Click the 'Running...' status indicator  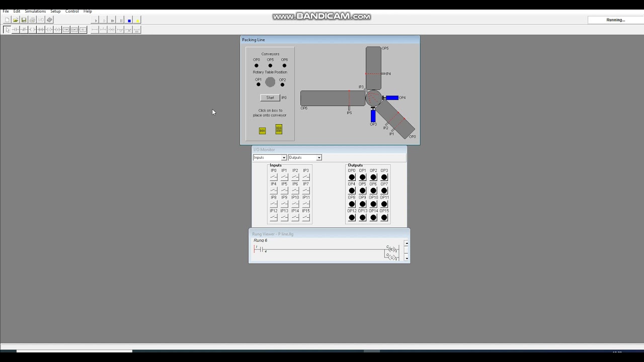[x=616, y=20]
